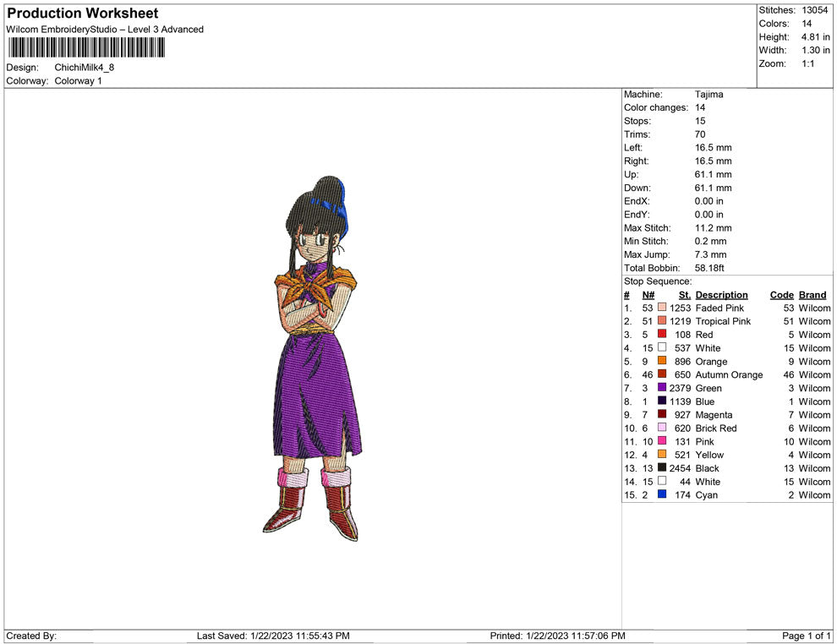837x644 pixels.
Task: Click the Stitches value 13054
Action: (814, 10)
